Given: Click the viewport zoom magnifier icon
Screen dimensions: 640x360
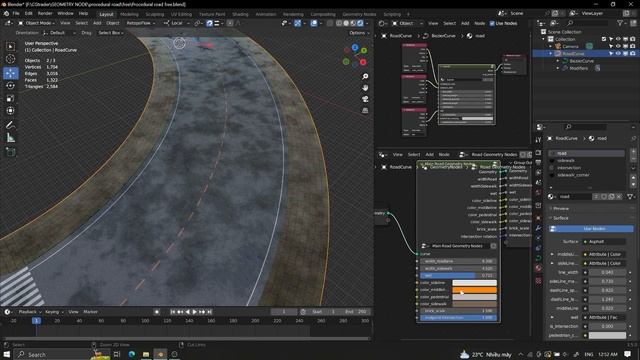Looking at the screenshot, I should (365, 76).
